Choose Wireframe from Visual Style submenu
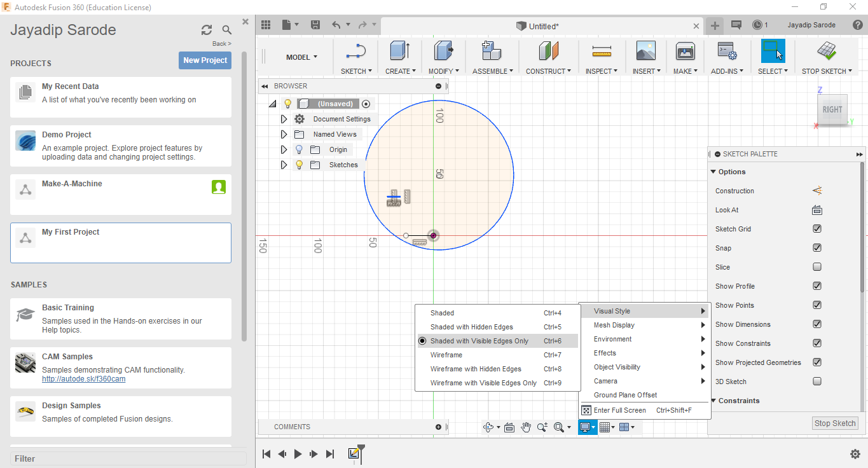The image size is (868, 468). (x=446, y=355)
